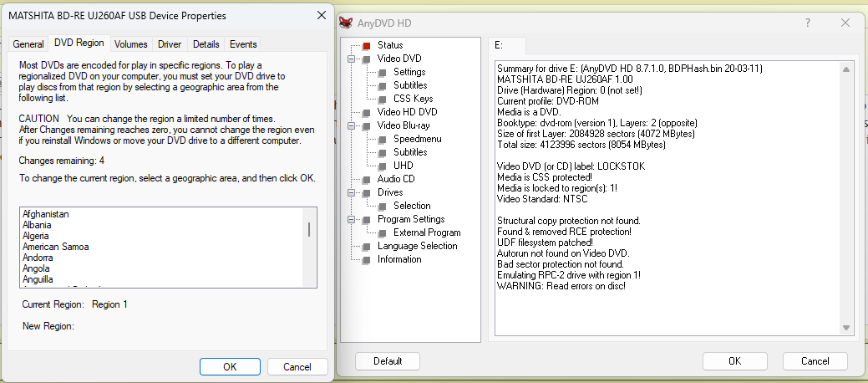
Task: Open Speedmenu settings under Video Blu-ray
Action: 417,139
